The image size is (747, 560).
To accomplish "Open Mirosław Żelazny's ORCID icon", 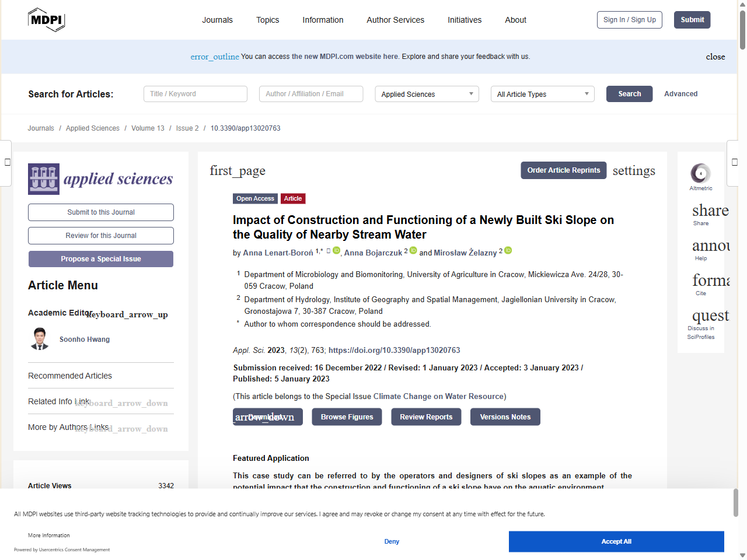I will pos(507,250).
